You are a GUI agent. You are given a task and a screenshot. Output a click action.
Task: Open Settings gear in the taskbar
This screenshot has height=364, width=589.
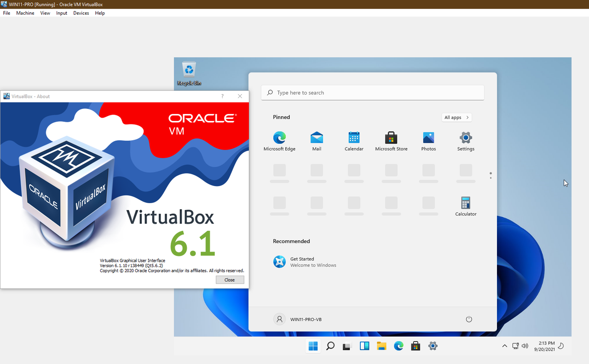(433, 346)
